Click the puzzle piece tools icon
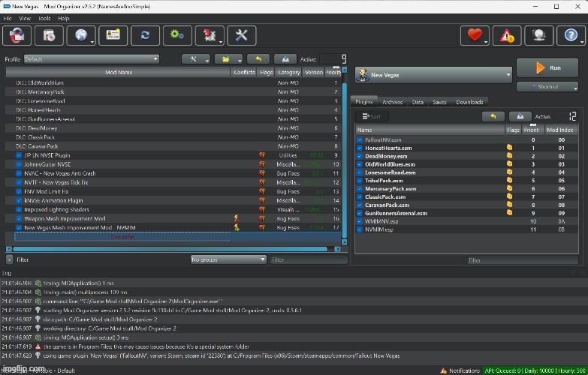Image resolution: width=588 pixels, height=375 pixels. (x=210, y=35)
